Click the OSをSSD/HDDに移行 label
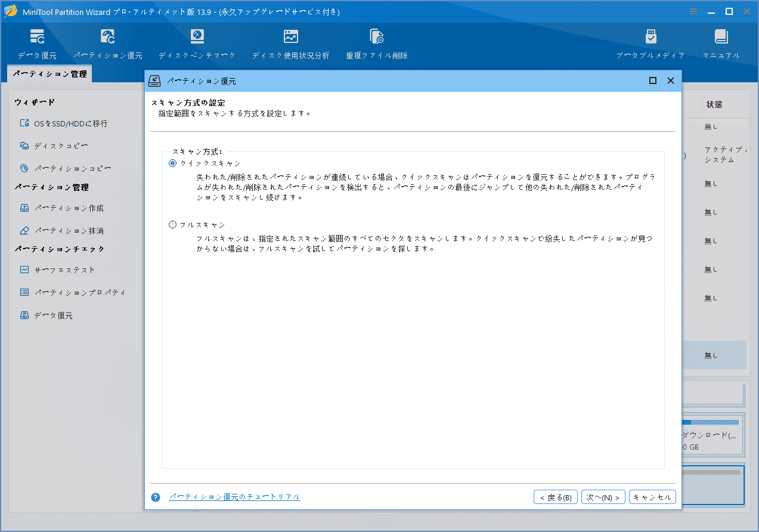The width and height of the screenshot is (759, 532). point(71,123)
